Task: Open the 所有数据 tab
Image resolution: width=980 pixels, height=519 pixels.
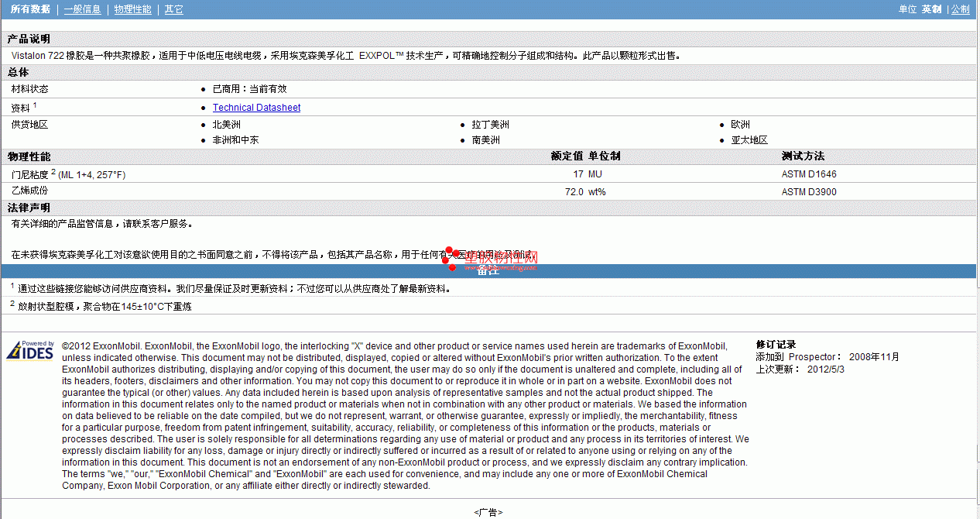Action: 30,9
